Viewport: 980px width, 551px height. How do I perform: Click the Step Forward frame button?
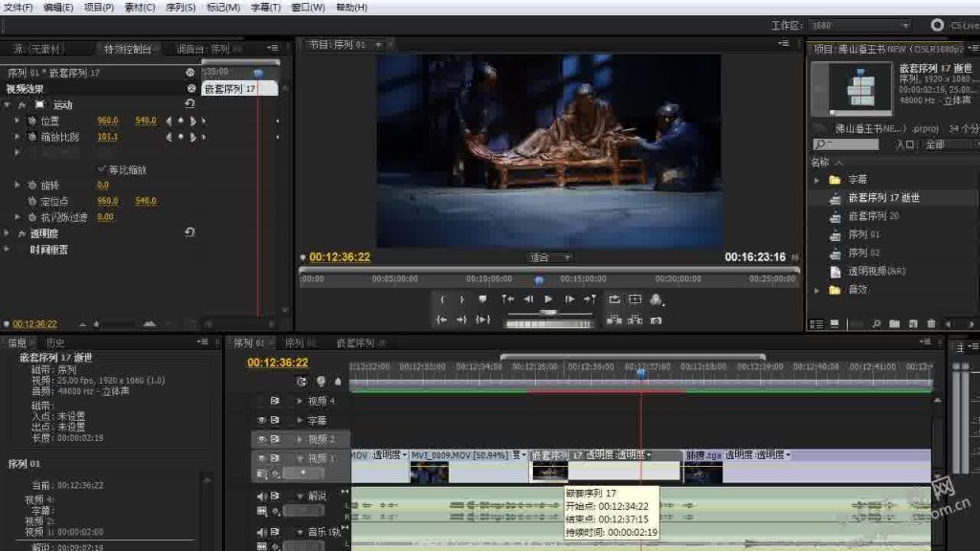[569, 299]
